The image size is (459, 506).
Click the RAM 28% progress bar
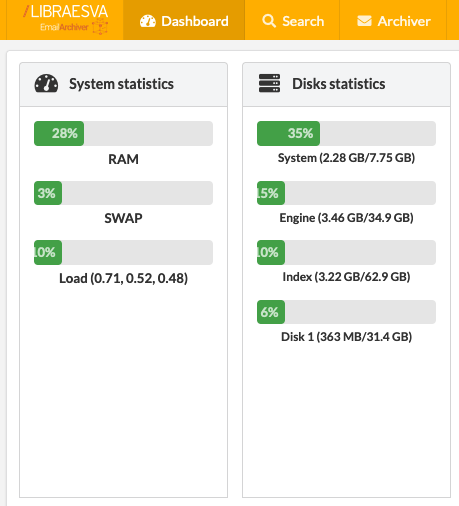(x=123, y=133)
